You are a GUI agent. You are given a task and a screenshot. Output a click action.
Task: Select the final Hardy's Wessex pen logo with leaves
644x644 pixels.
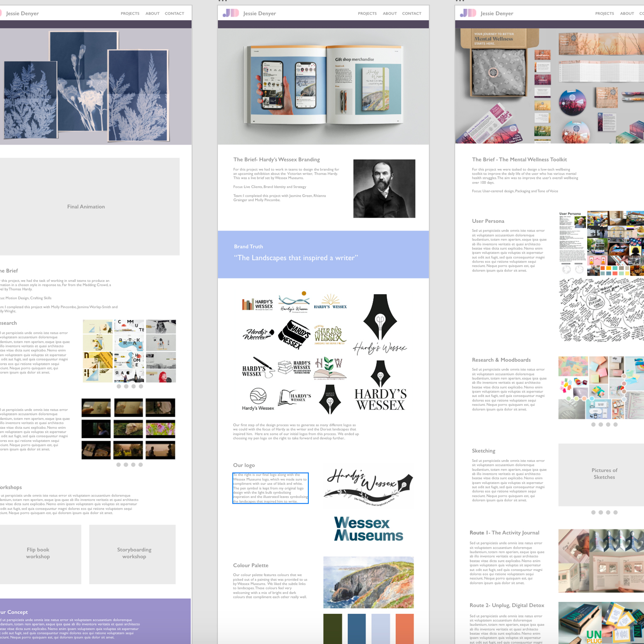point(368,487)
